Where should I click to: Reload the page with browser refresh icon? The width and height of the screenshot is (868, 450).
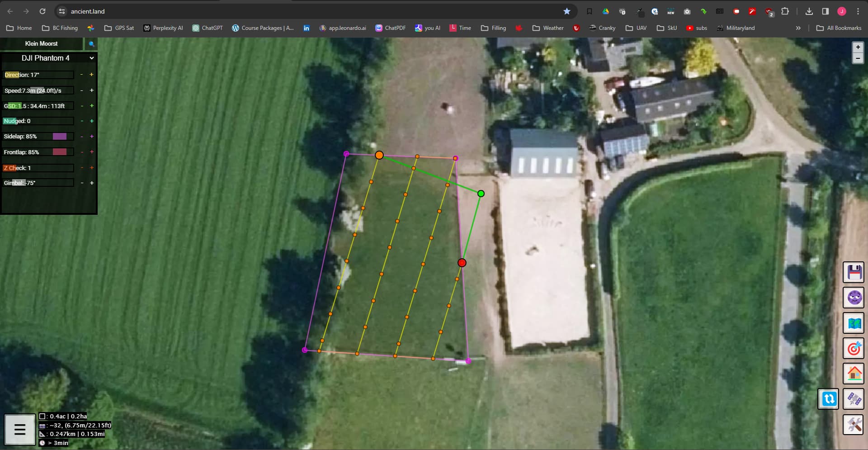click(x=42, y=11)
